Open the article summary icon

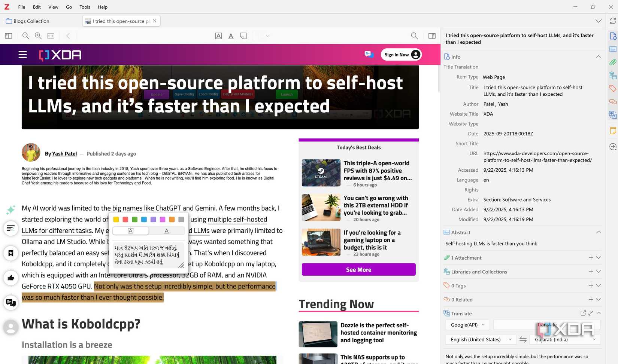click(11, 228)
